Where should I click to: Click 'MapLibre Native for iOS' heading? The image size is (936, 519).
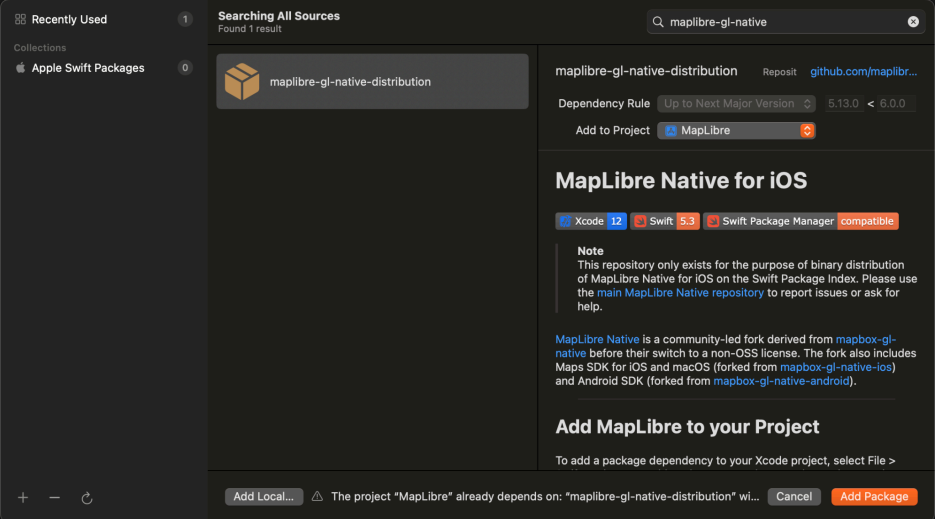click(681, 180)
